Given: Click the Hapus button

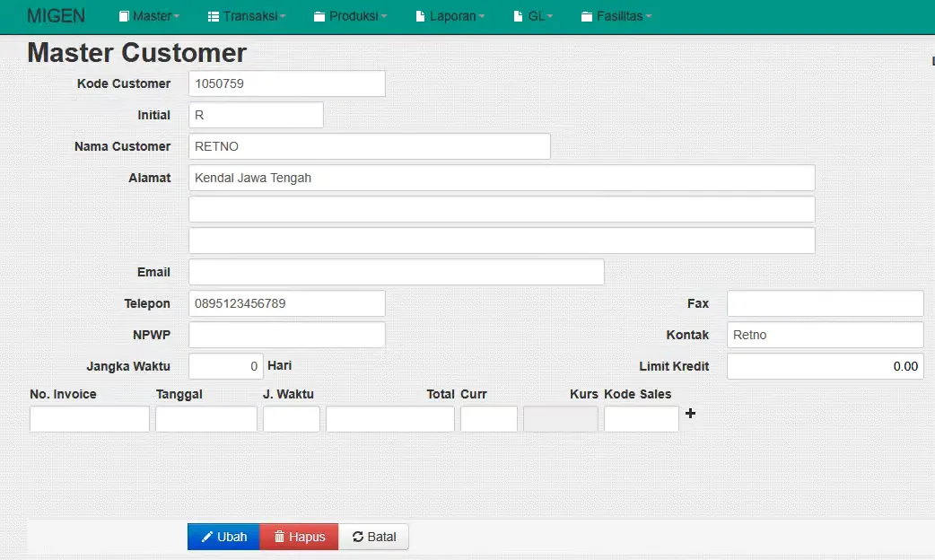Looking at the screenshot, I should coord(299,537).
